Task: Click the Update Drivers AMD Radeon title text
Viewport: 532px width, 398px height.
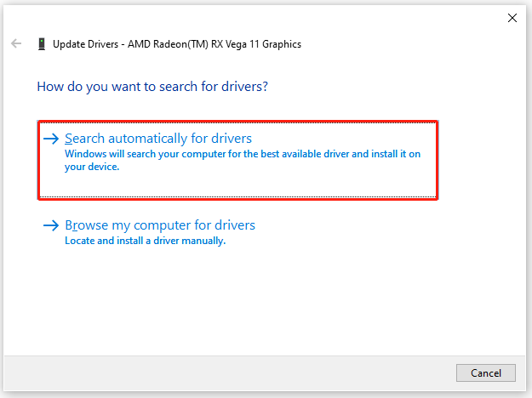Action: [177, 44]
